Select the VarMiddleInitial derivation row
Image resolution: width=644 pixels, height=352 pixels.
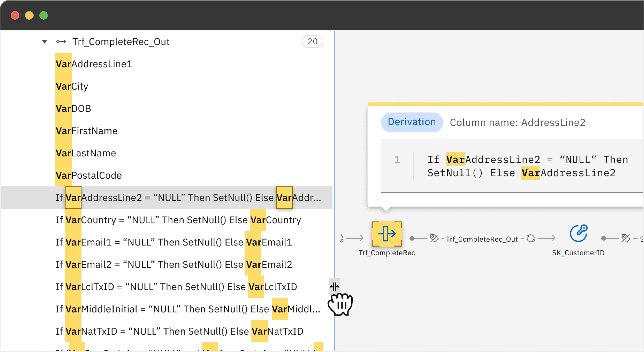pos(188,309)
